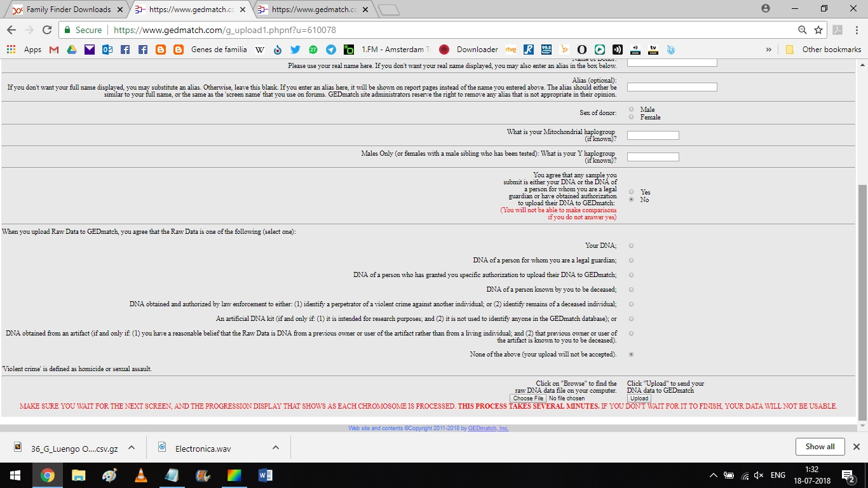Choose Yes for the DNA authorization agreement

pos(631,191)
